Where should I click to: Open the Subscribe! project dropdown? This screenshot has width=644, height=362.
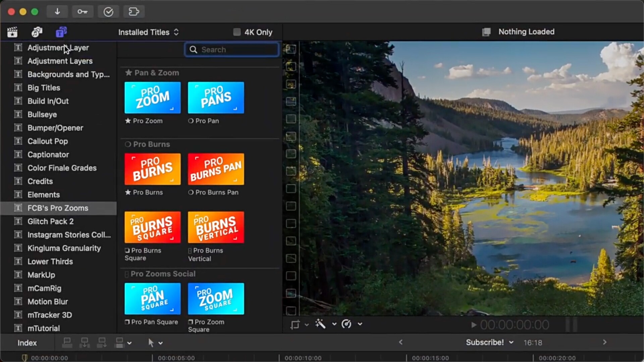489,343
